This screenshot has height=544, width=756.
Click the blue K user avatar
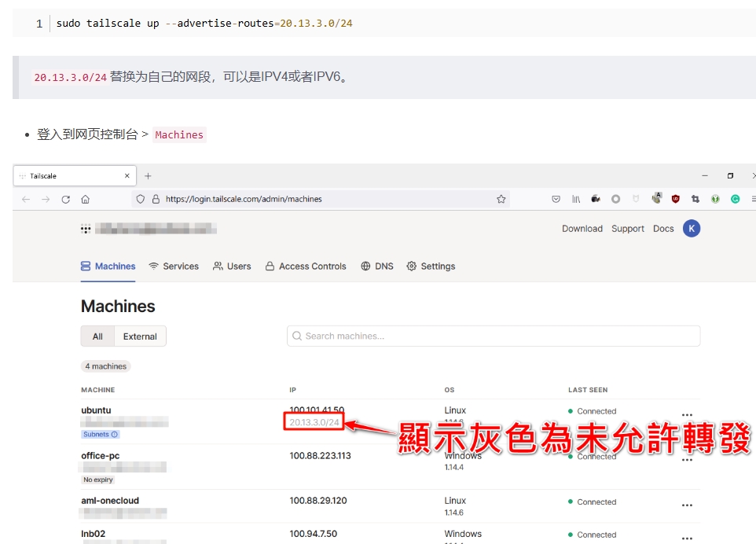pyautogui.click(x=692, y=229)
